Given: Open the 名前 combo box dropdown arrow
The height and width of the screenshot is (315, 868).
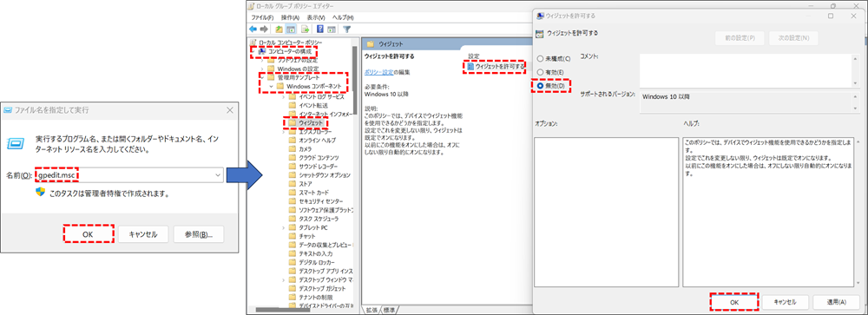Looking at the screenshot, I should 218,175.
